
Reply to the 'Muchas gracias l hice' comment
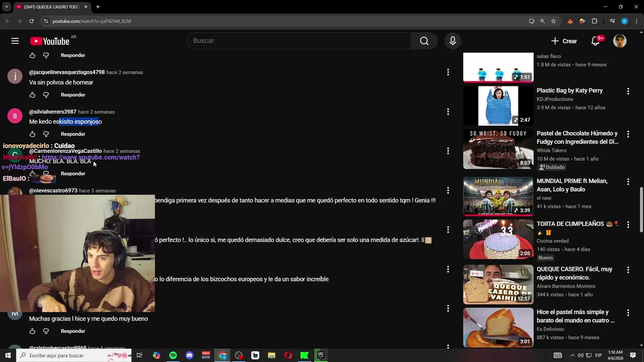point(73,331)
